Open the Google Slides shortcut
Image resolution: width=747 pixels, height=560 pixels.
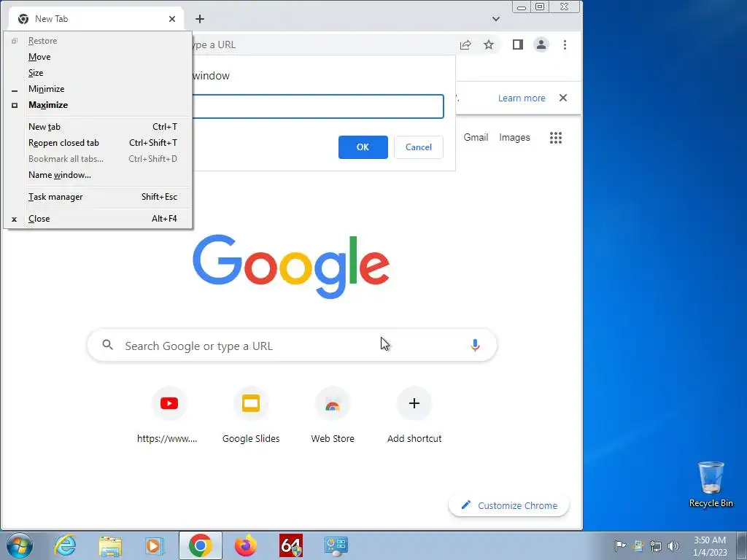[x=251, y=403]
